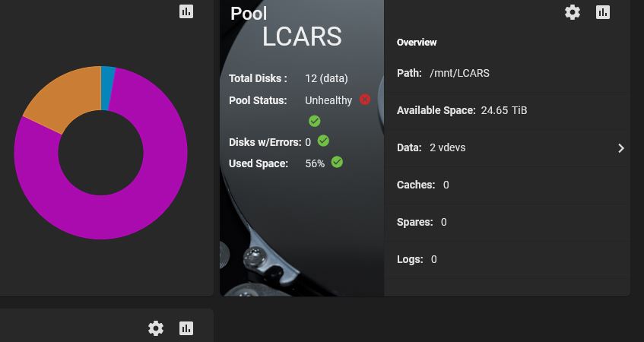Click the Caches: 0 row
Image resolution: width=644 pixels, height=342 pixels.
tap(509, 185)
